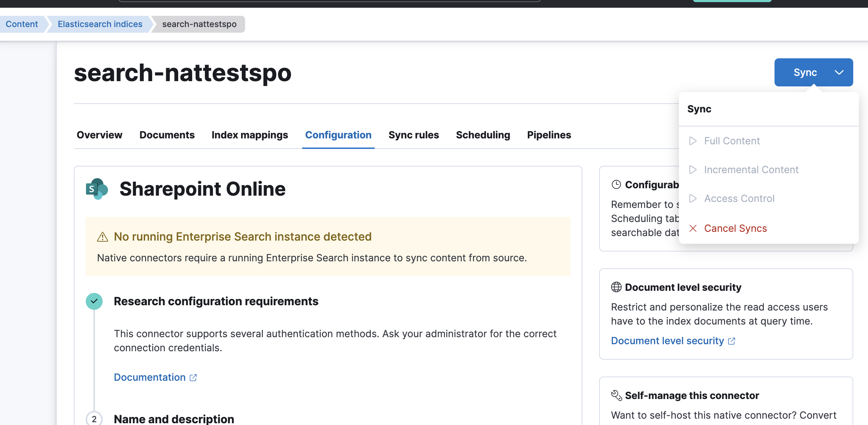Click the Sharepoint Online heading
Image resolution: width=868 pixels, height=425 pixels.
[x=202, y=189]
